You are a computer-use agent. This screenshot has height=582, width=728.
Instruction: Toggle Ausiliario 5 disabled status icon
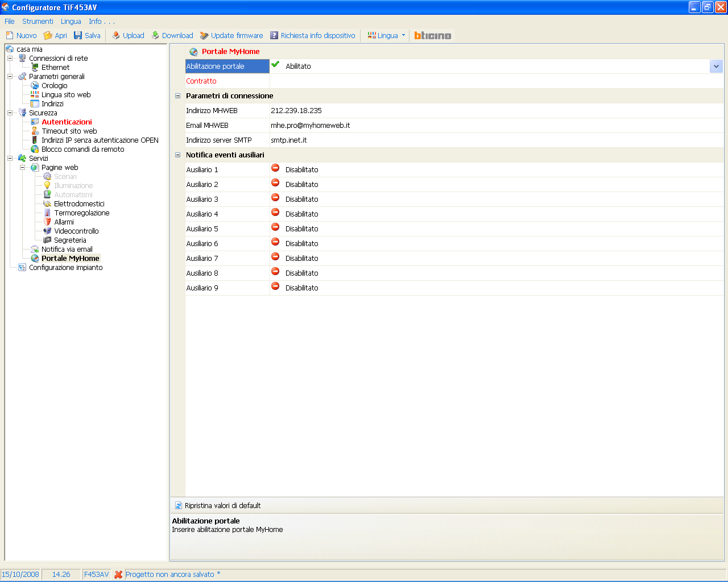(275, 227)
